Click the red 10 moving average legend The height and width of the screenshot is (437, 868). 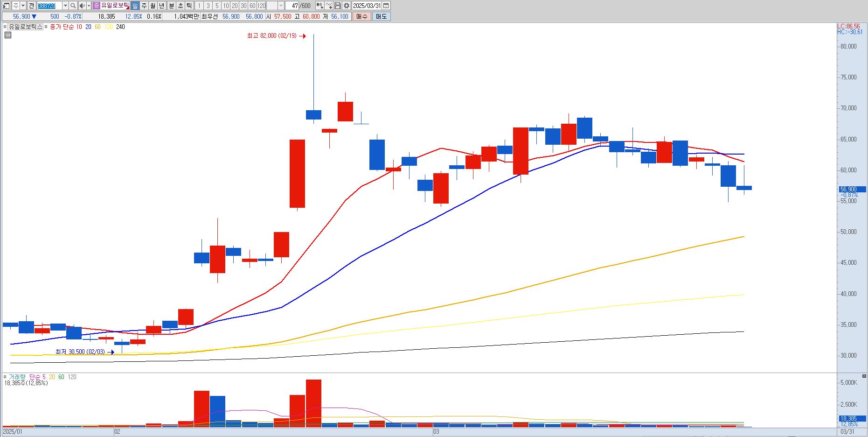click(79, 27)
